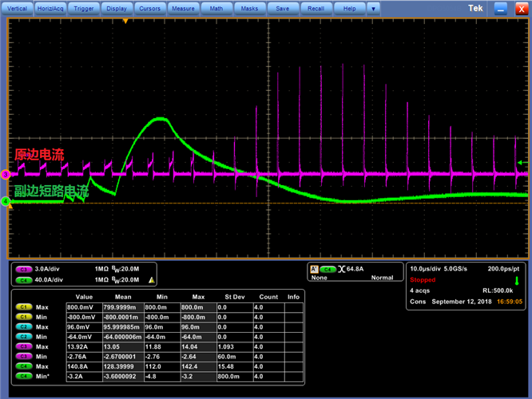Click the Trigger menu button
532x399 pixels.
[83, 8]
